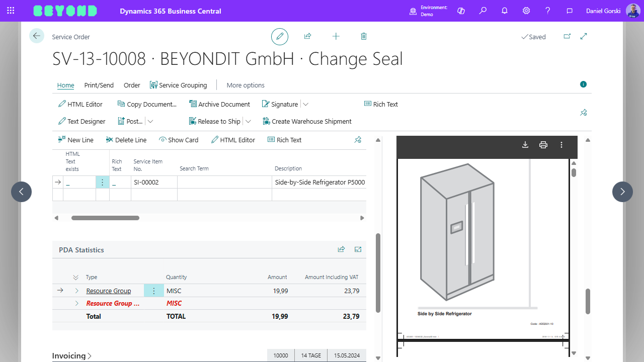Click the notifications bell icon

(x=505, y=11)
